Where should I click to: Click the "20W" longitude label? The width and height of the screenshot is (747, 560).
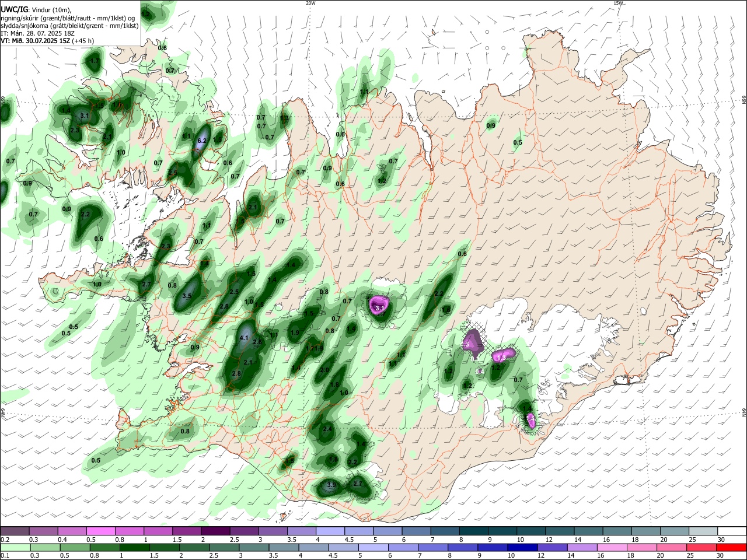(310, 3)
